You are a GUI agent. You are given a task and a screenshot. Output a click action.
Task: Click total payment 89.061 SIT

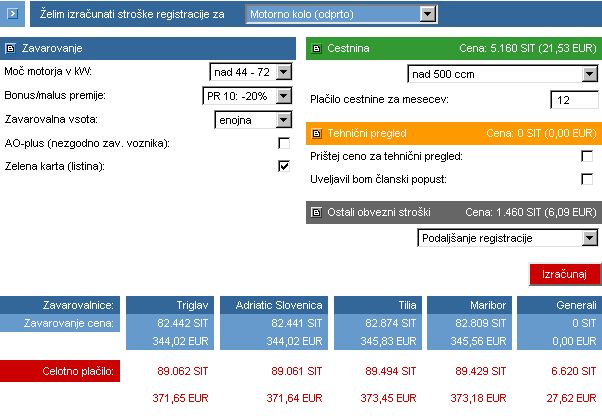click(296, 371)
